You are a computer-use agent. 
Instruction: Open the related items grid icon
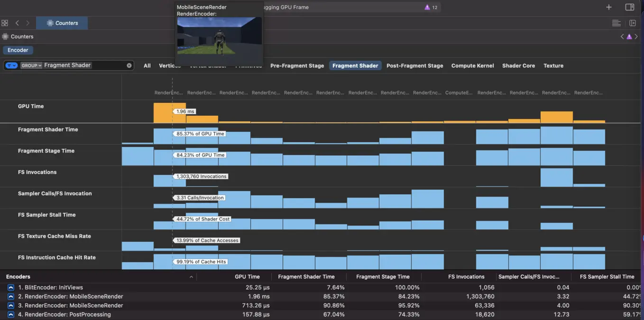click(5, 23)
